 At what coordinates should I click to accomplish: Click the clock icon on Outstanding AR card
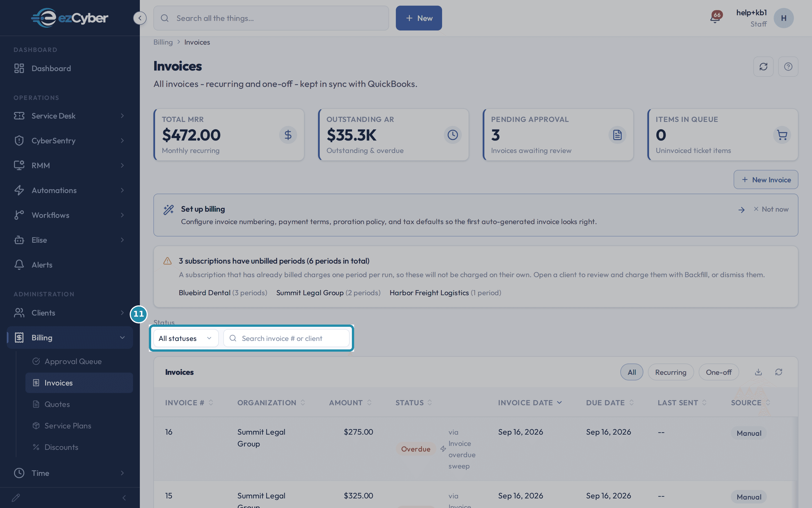[x=453, y=135]
